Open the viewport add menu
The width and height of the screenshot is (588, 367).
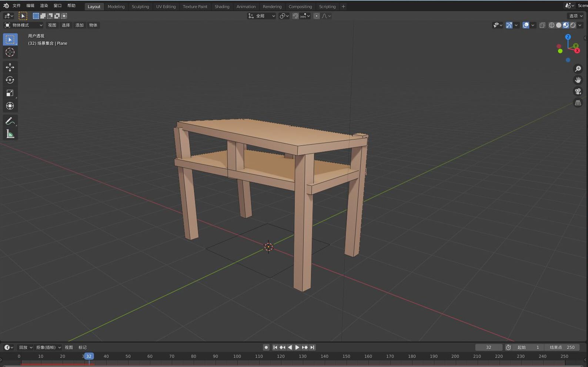80,25
